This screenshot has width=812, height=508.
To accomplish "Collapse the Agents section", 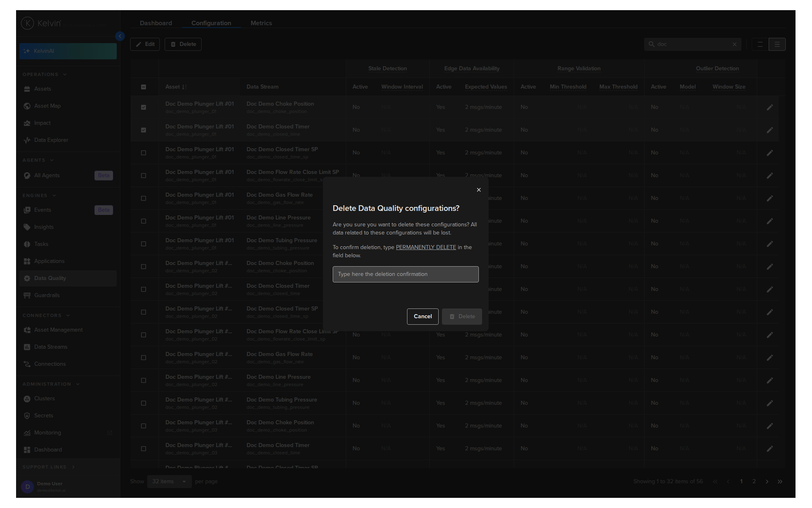I will pos(38,160).
